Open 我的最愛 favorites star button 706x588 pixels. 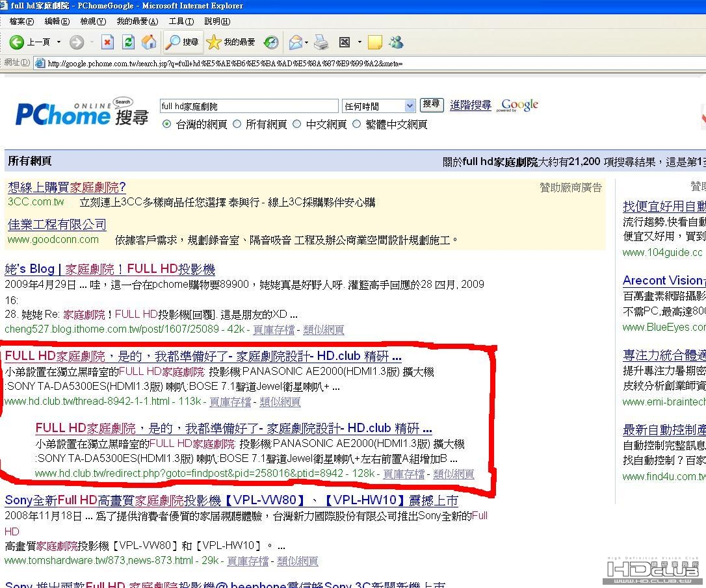tap(231, 42)
